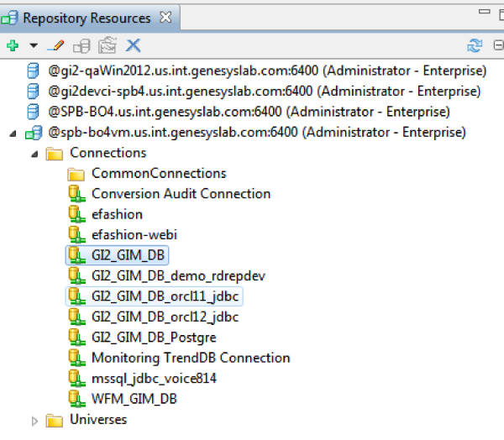Image resolution: width=504 pixels, height=440 pixels.
Task: Click the green plus Insert Session icon
Action: click(x=13, y=45)
